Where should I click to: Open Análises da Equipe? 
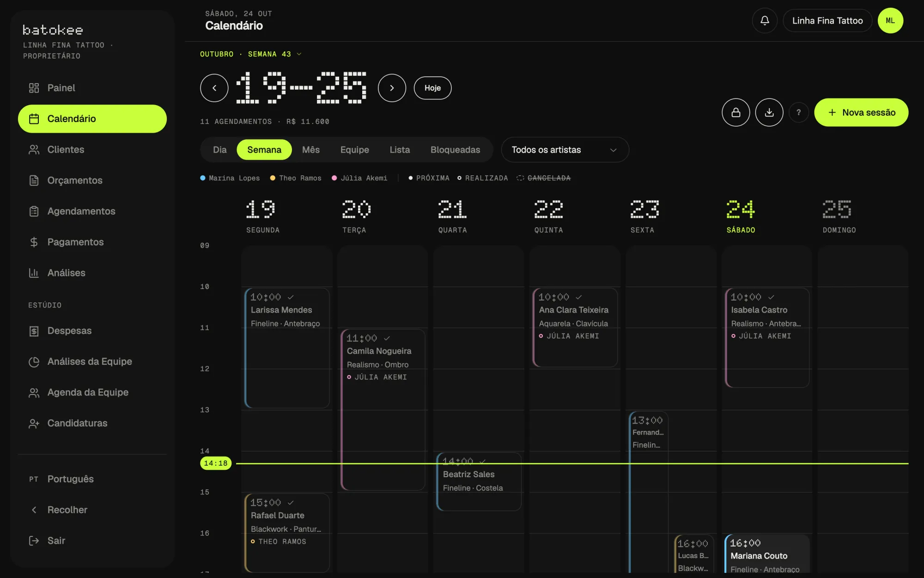(x=92, y=362)
